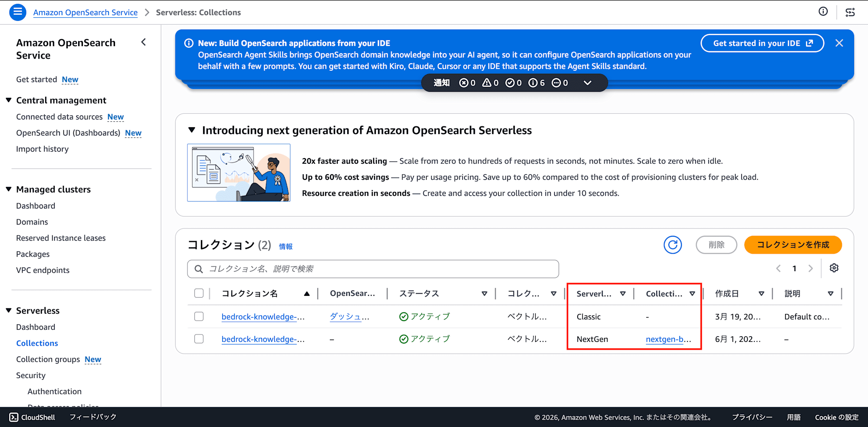The image size is (868, 427).
Task: Click the error count notification icon
Action: [x=464, y=83]
